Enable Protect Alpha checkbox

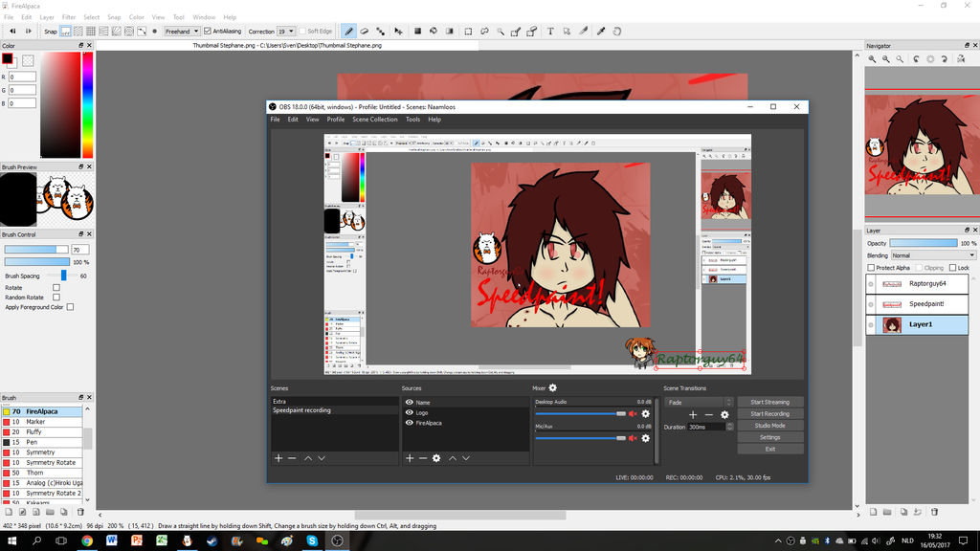pyautogui.click(x=871, y=268)
